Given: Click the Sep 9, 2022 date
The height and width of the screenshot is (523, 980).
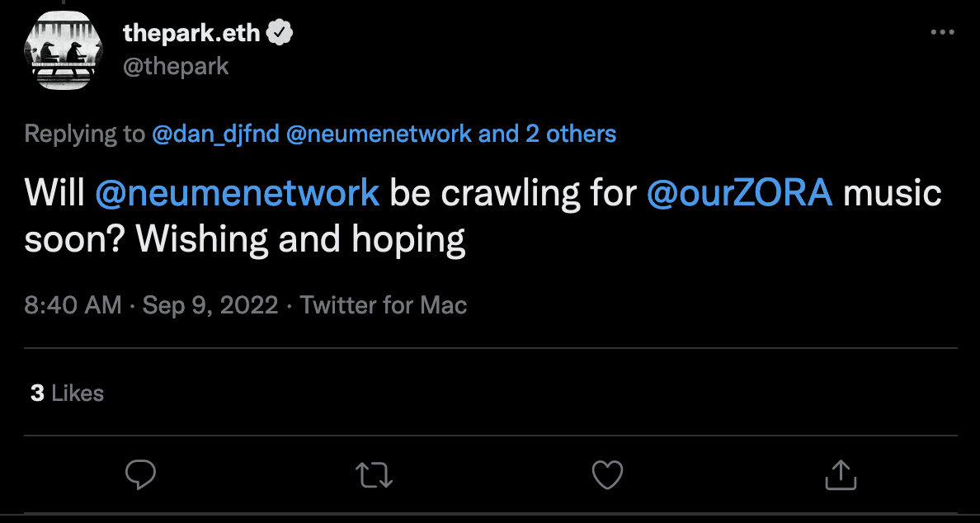Looking at the screenshot, I should 210,305.
